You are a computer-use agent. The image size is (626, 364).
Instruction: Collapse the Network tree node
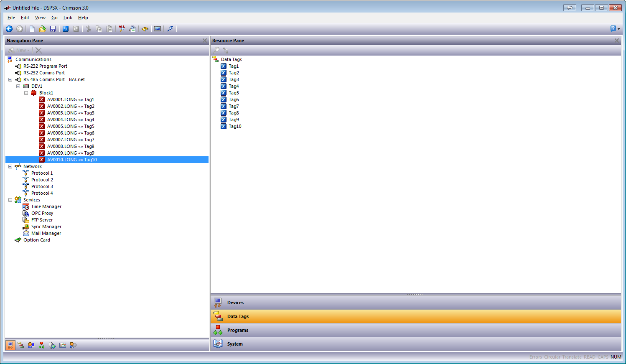pyautogui.click(x=10, y=166)
